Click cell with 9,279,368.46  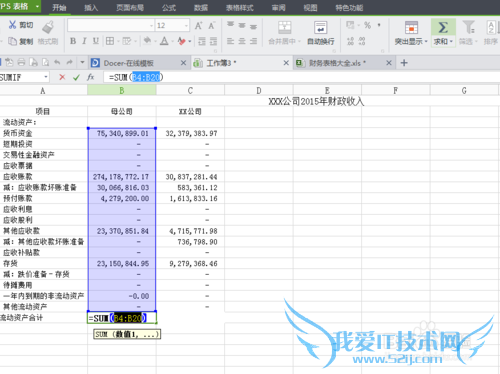click(x=190, y=264)
